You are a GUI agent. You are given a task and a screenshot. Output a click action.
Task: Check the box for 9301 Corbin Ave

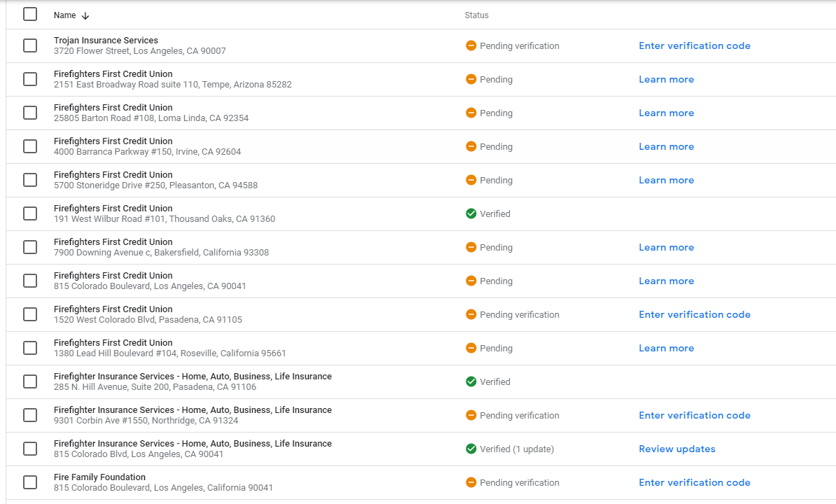coord(30,415)
